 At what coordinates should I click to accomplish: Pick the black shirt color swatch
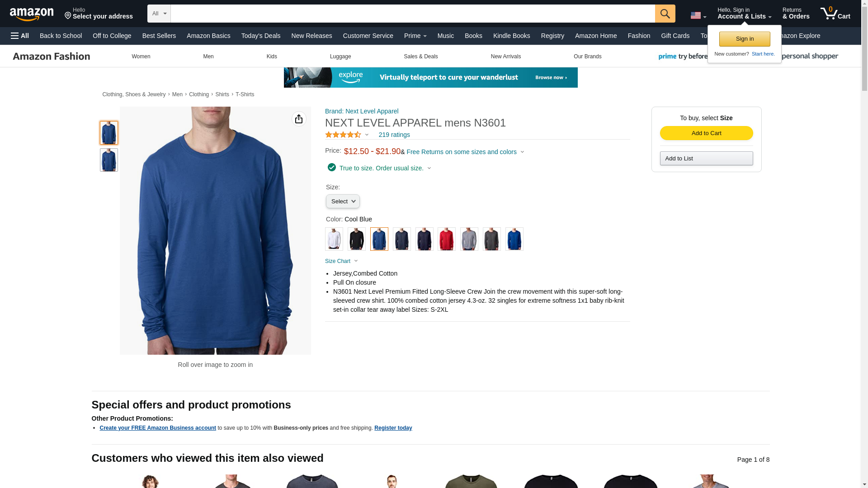click(357, 239)
